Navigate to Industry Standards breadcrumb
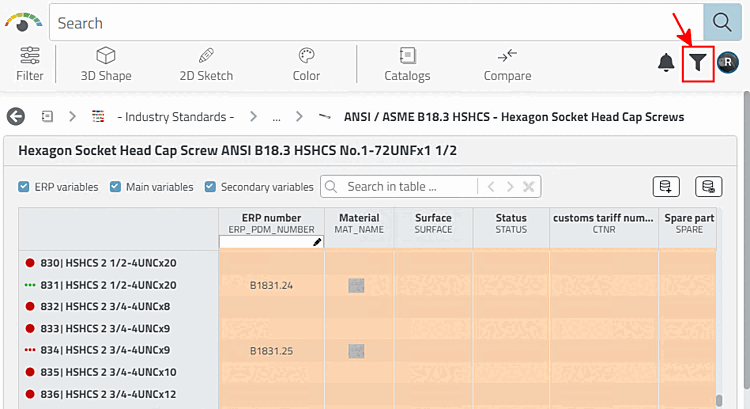The width and height of the screenshot is (750, 409). point(175,117)
